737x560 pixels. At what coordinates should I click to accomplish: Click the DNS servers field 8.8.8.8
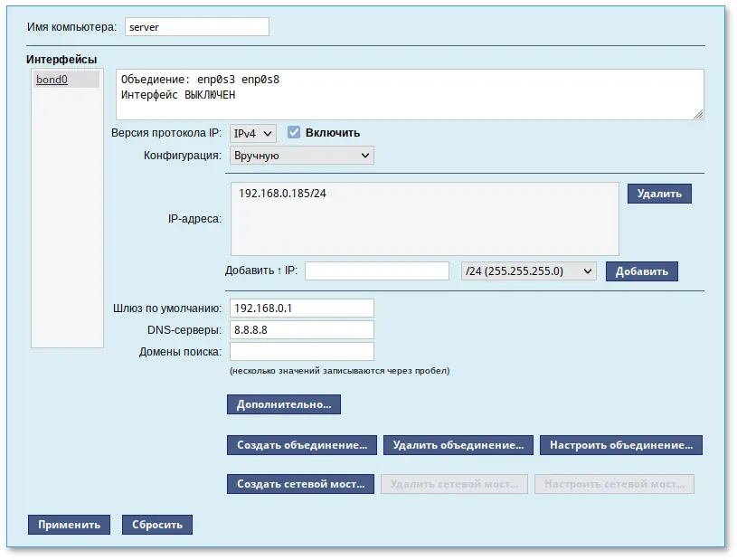[301, 330]
